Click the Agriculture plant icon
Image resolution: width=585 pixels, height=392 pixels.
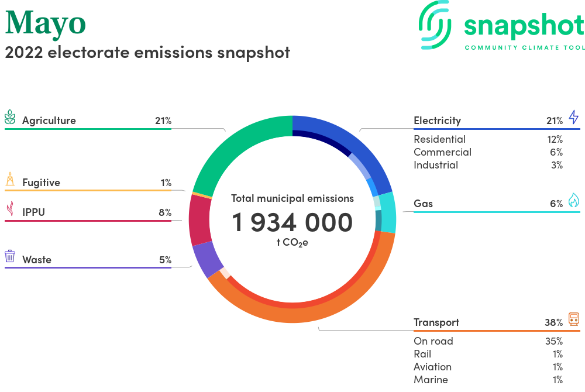click(x=10, y=117)
